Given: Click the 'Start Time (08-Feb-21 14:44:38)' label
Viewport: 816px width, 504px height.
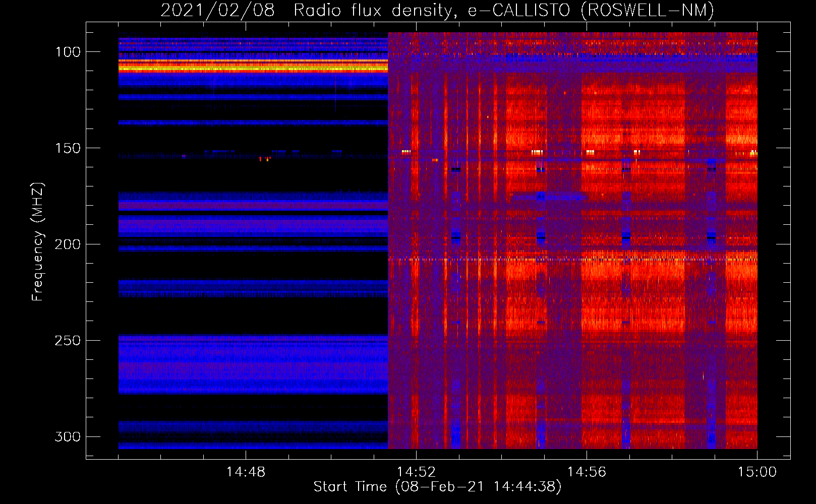Looking at the screenshot, I should pyautogui.click(x=437, y=487).
